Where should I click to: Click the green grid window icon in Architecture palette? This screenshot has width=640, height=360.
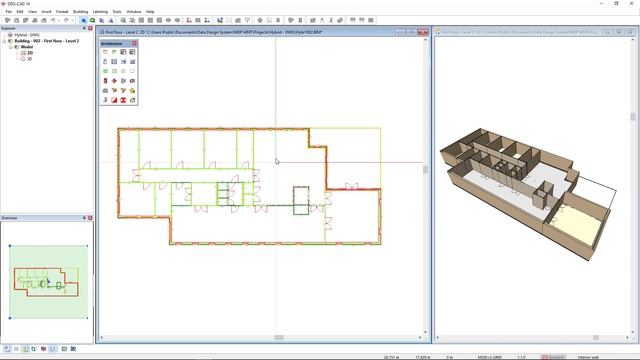pyautogui.click(x=105, y=71)
